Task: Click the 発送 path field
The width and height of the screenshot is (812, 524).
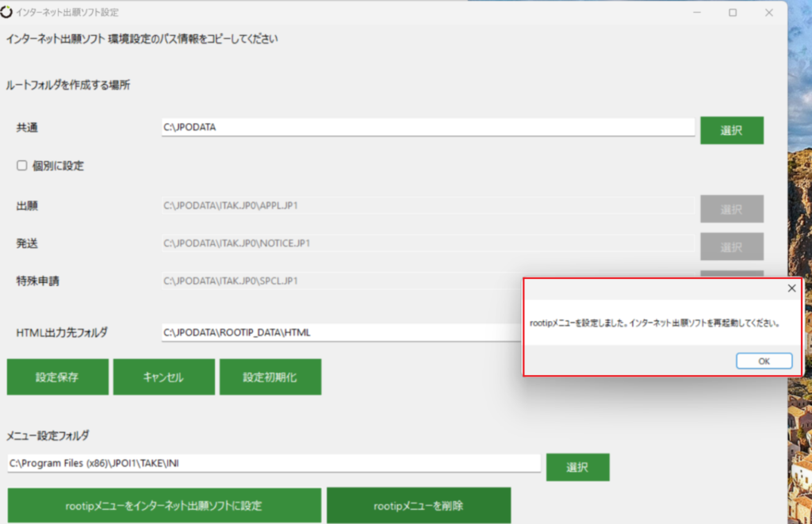Action: [x=427, y=243]
